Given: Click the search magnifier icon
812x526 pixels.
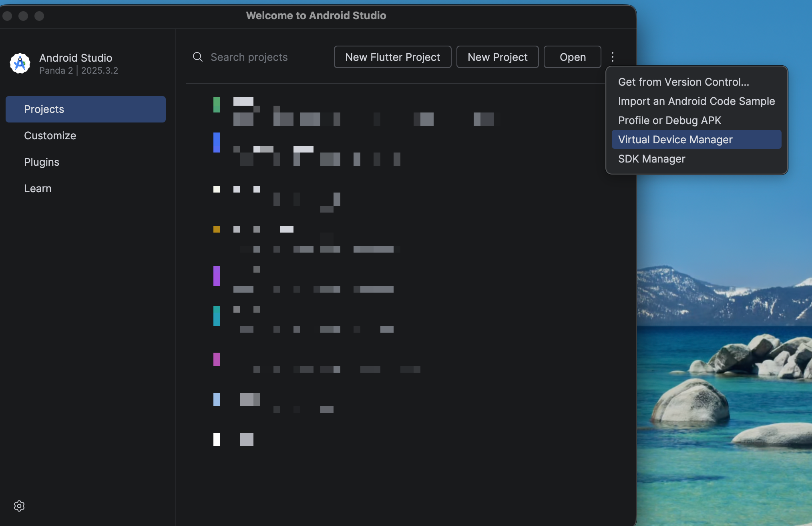Looking at the screenshot, I should click(x=197, y=57).
